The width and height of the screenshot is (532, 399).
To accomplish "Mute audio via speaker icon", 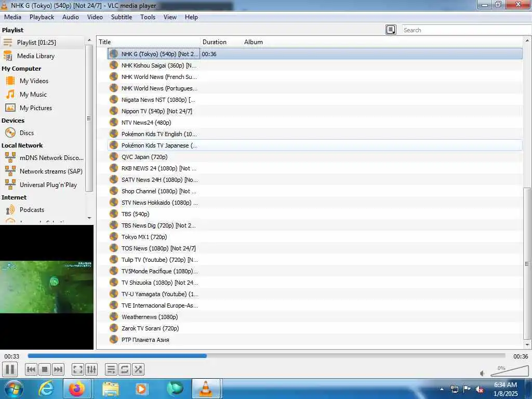I will [483, 373].
